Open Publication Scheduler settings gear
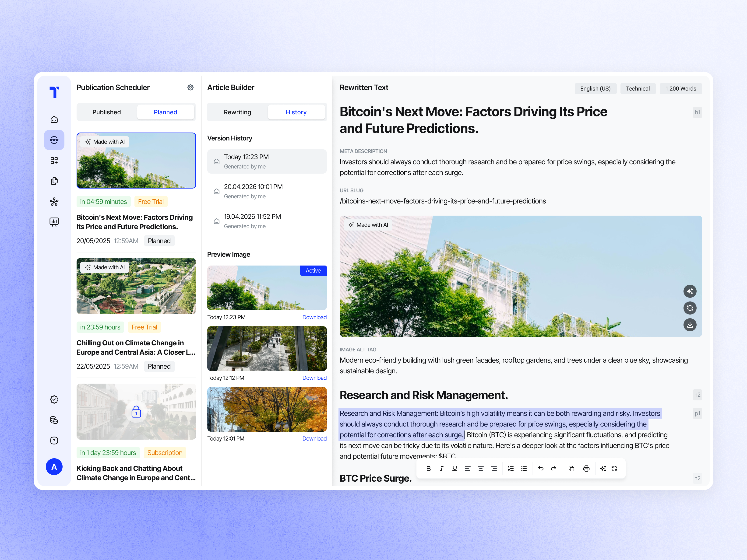Image resolution: width=747 pixels, height=560 pixels. click(190, 87)
